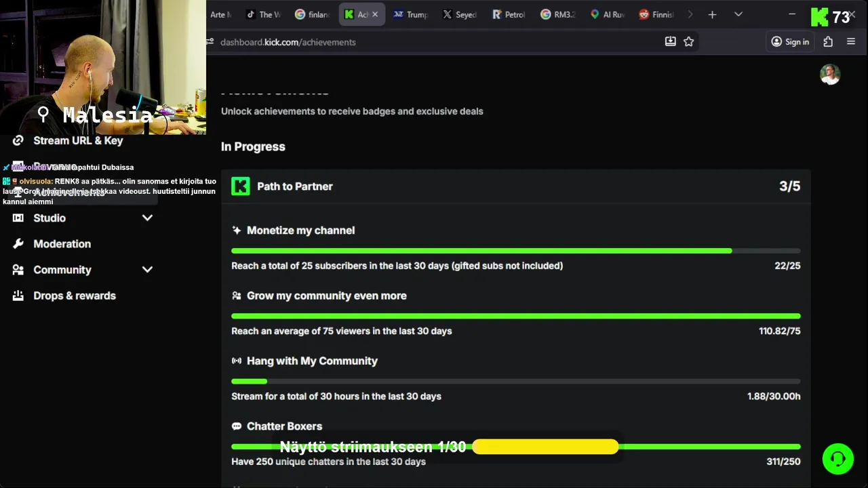Switch to the Google 'RM3.2' tab
Image resolution: width=868 pixels, height=488 pixels.
point(559,14)
